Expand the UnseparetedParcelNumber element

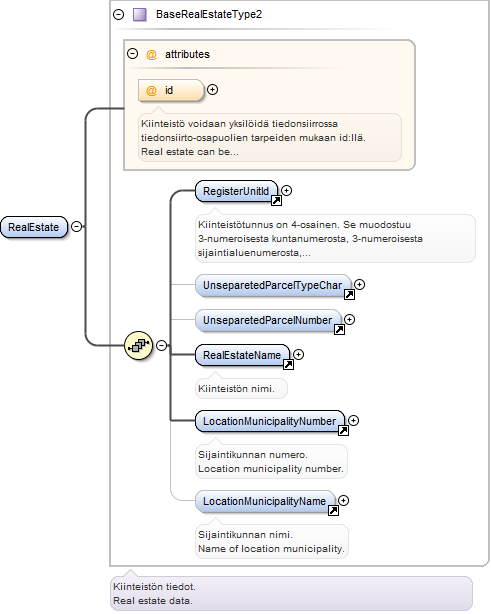pyautogui.click(x=350, y=320)
